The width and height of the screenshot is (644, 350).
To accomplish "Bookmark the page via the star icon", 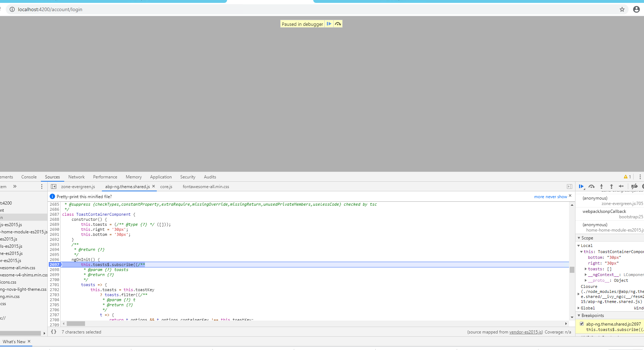I will pos(622,9).
